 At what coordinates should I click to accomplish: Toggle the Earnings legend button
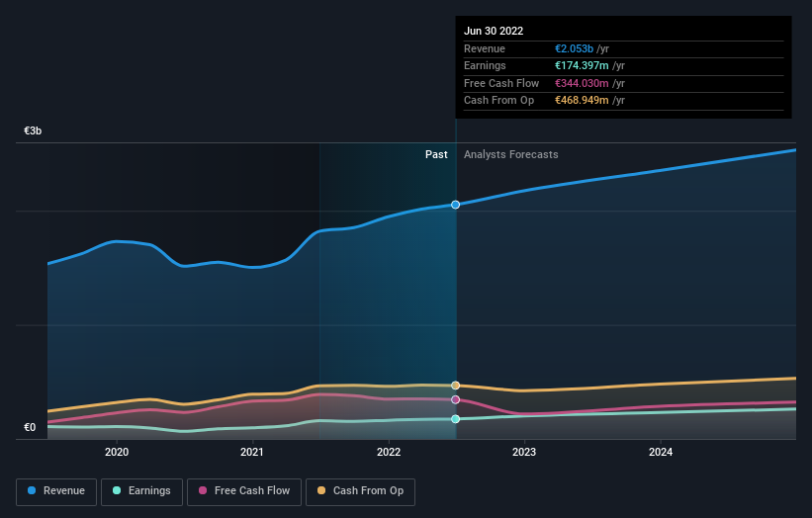pos(141,491)
